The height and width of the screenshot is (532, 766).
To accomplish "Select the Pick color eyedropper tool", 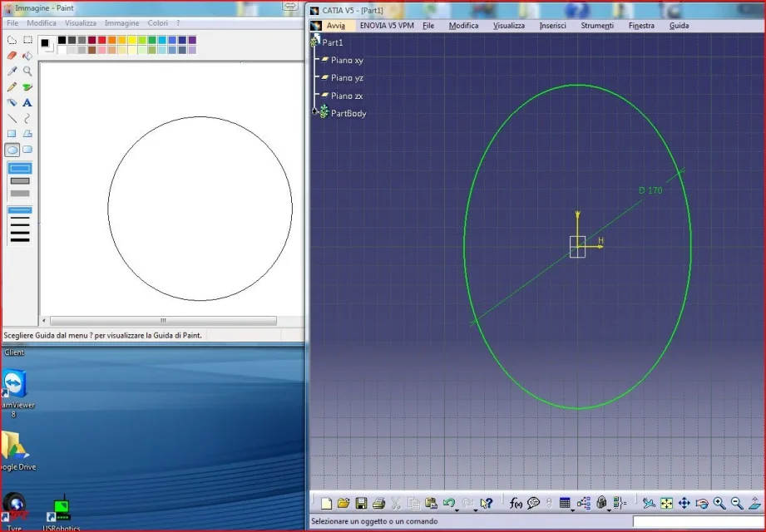I will coord(12,71).
